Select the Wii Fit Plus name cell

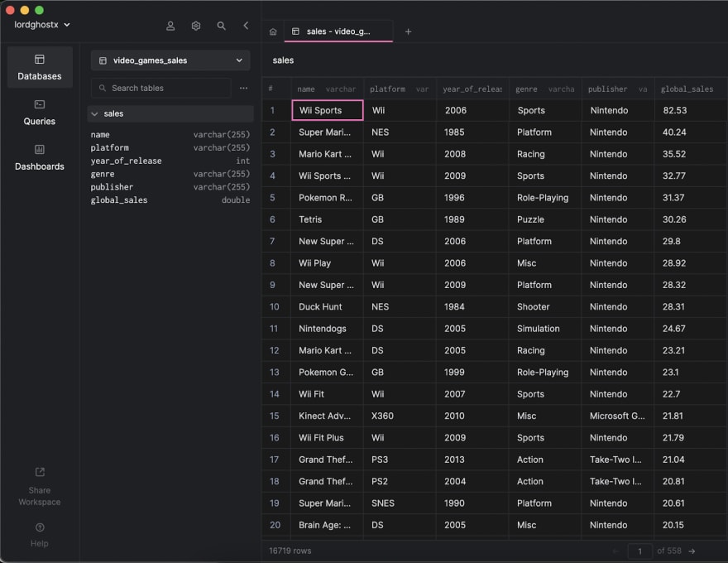(328, 438)
